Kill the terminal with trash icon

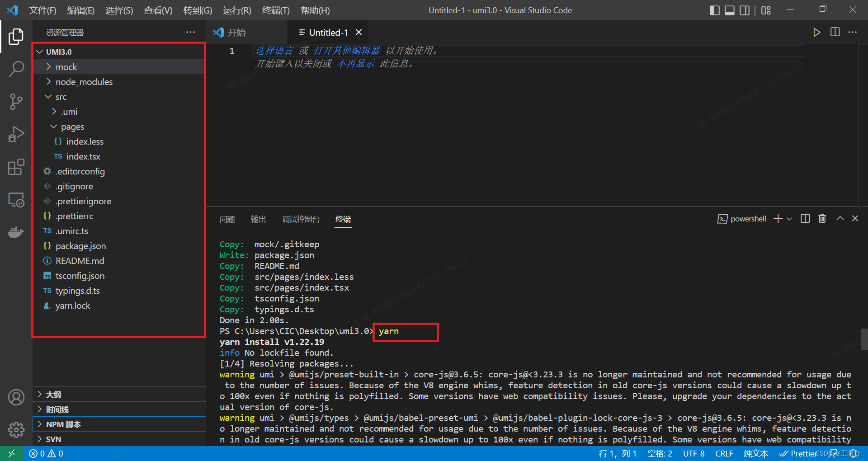[x=822, y=219]
